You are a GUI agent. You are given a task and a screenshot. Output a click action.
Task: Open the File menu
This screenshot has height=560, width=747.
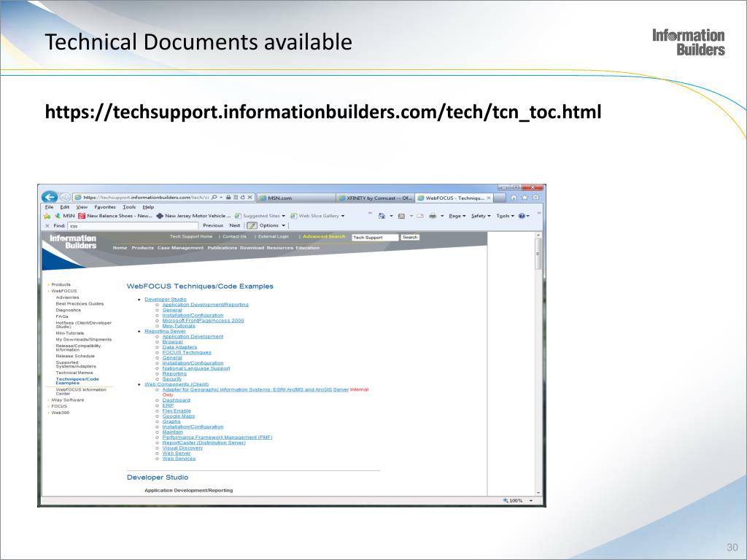[x=49, y=207]
